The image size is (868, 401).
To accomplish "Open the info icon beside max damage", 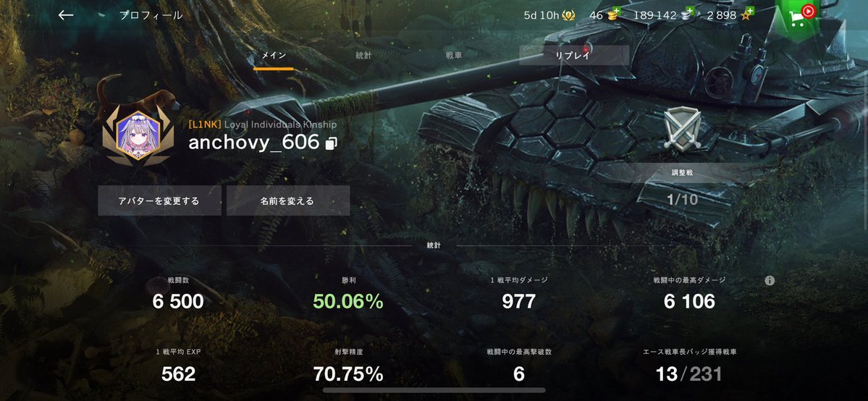I will 770,281.
